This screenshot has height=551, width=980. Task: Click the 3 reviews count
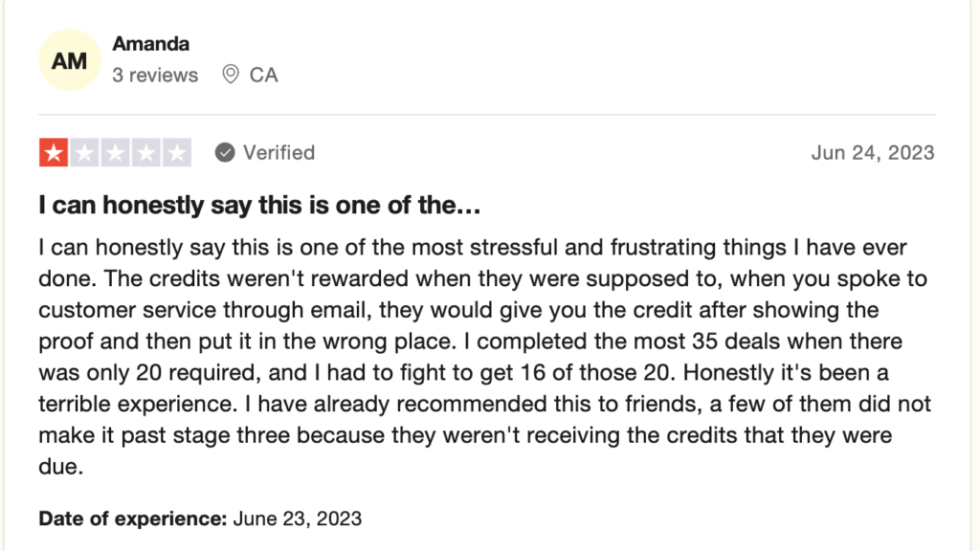coord(155,75)
